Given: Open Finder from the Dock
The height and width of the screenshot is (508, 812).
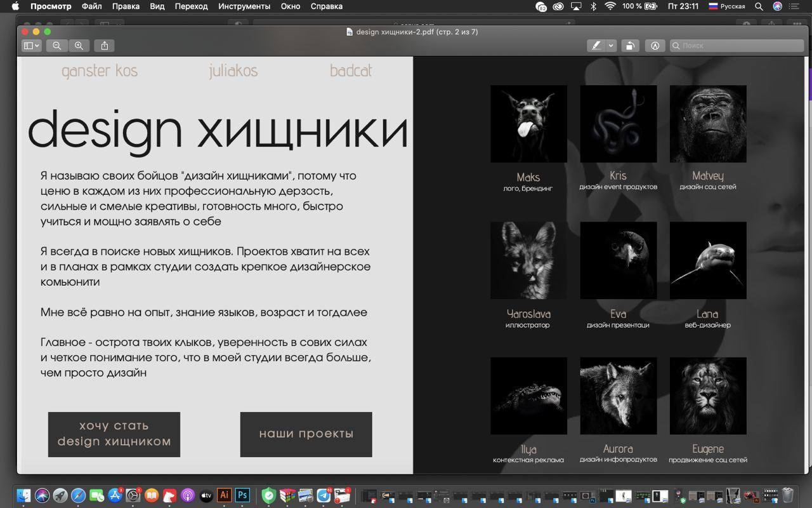Looking at the screenshot, I should tap(23, 495).
